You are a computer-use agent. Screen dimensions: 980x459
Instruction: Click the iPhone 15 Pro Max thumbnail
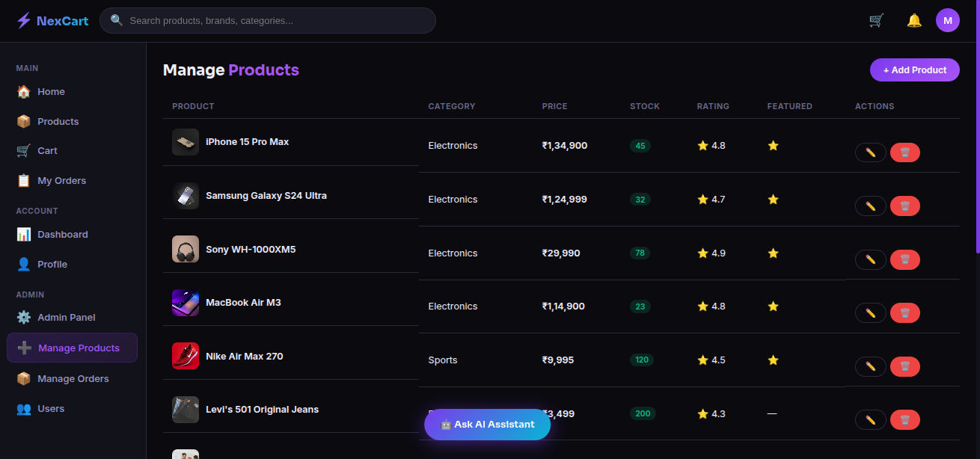[186, 142]
